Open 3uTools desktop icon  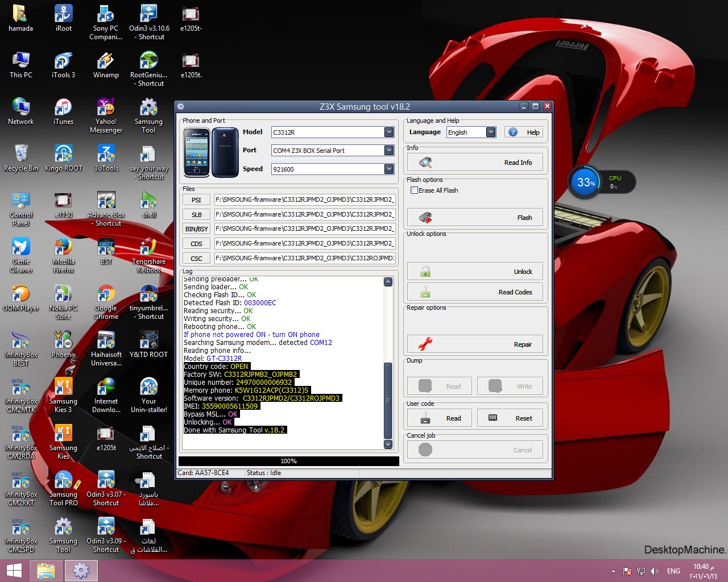106,158
